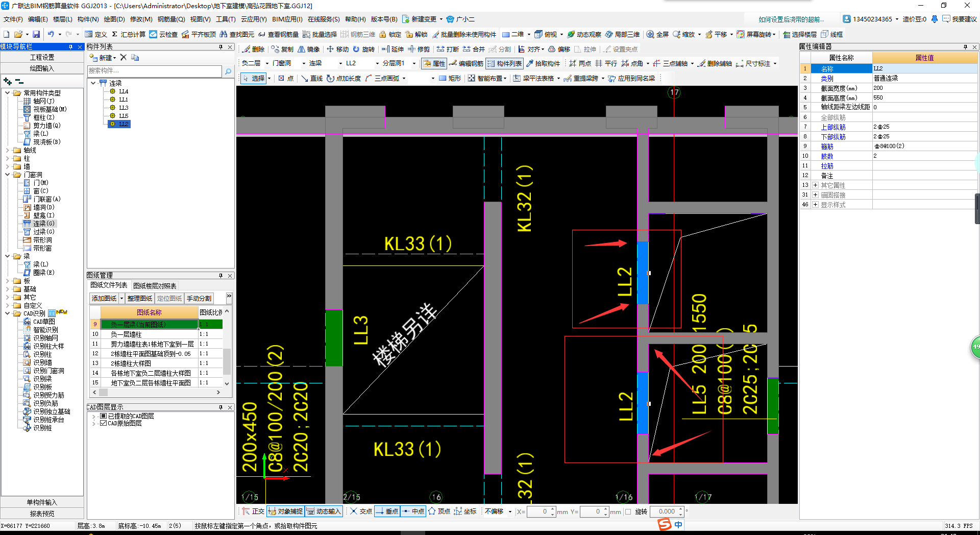Search components with the magnifier icon
Viewport: 980px width, 535px height.
pos(228,71)
